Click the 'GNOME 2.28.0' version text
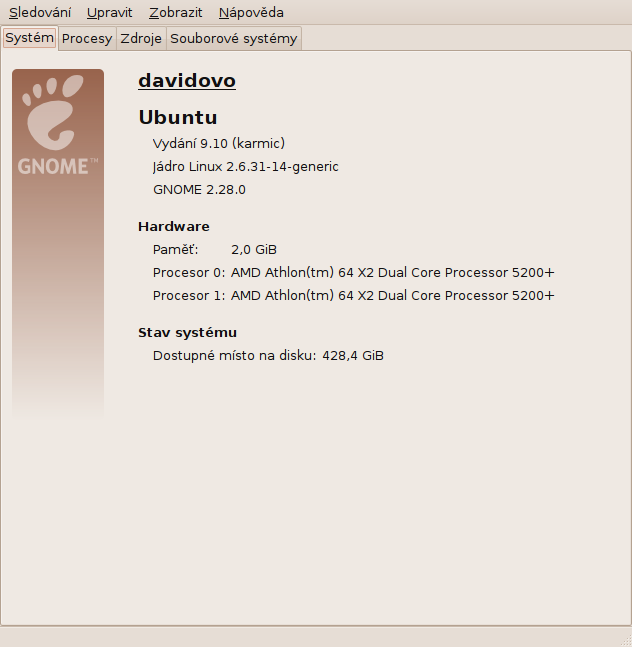The height and width of the screenshot is (647, 632). pos(199,190)
